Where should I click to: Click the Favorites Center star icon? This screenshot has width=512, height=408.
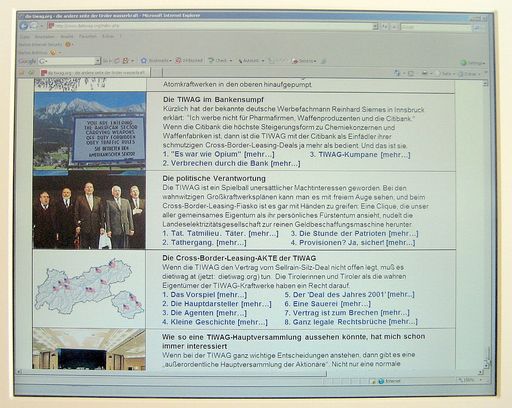[22, 72]
